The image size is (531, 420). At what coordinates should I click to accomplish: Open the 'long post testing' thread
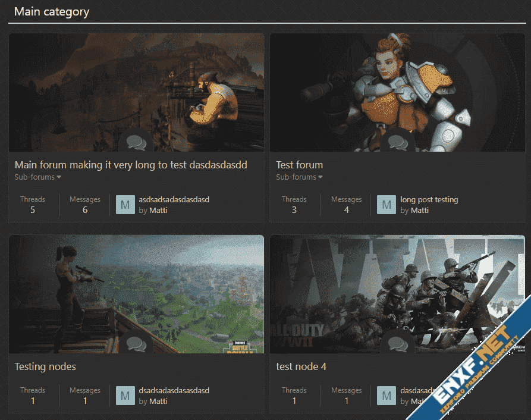429,200
